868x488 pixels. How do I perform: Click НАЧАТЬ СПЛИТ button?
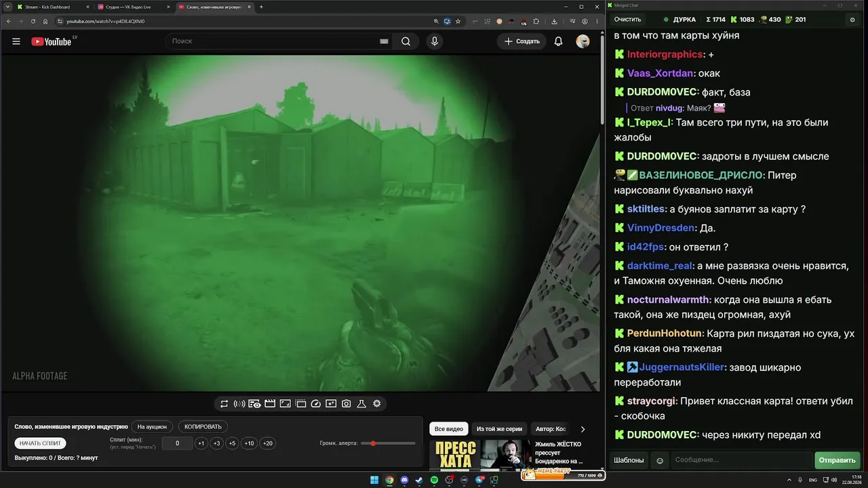(41, 443)
